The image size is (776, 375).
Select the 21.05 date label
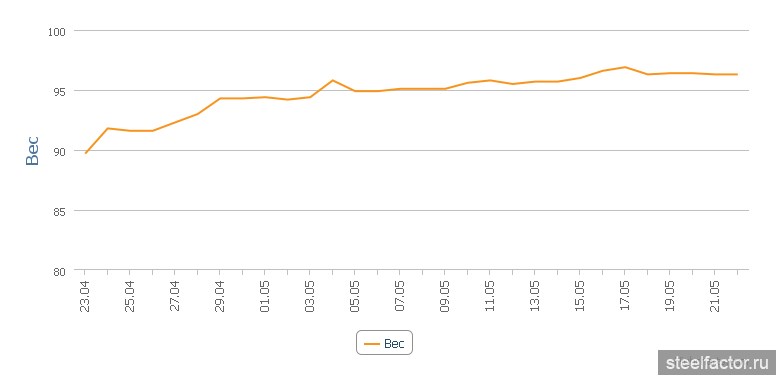tap(715, 297)
